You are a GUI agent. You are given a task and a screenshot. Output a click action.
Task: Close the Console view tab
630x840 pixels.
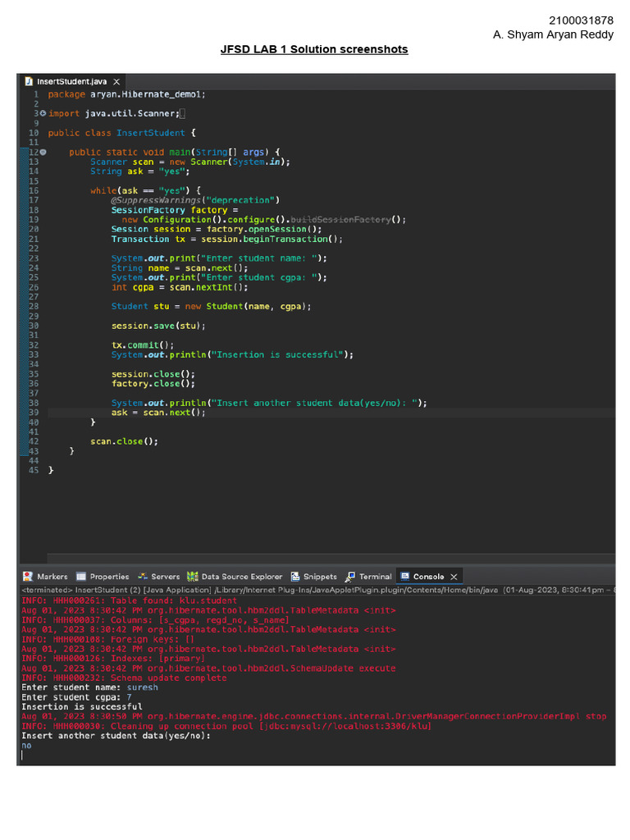coord(454,577)
